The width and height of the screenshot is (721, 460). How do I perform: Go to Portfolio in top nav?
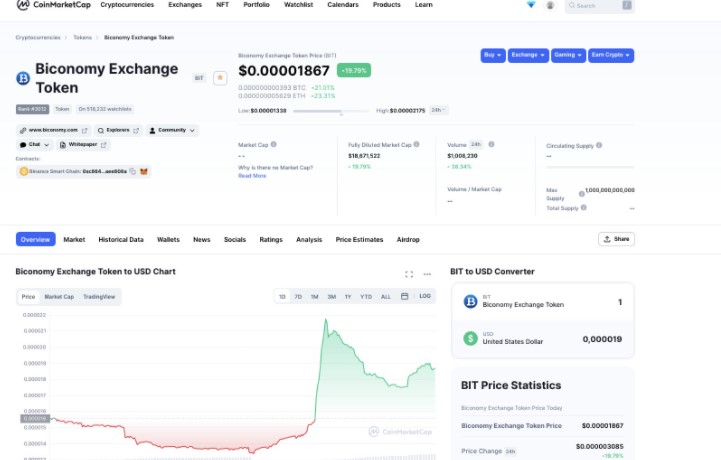pyautogui.click(x=257, y=5)
